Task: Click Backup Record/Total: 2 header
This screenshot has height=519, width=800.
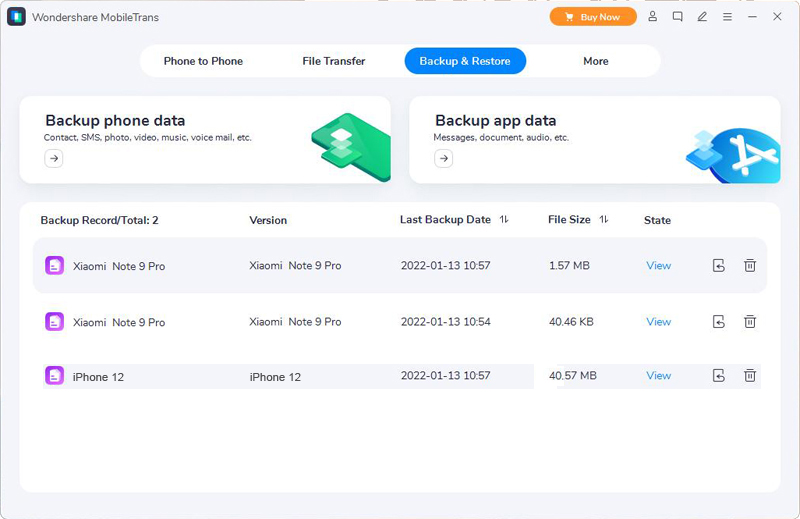Action: [99, 220]
